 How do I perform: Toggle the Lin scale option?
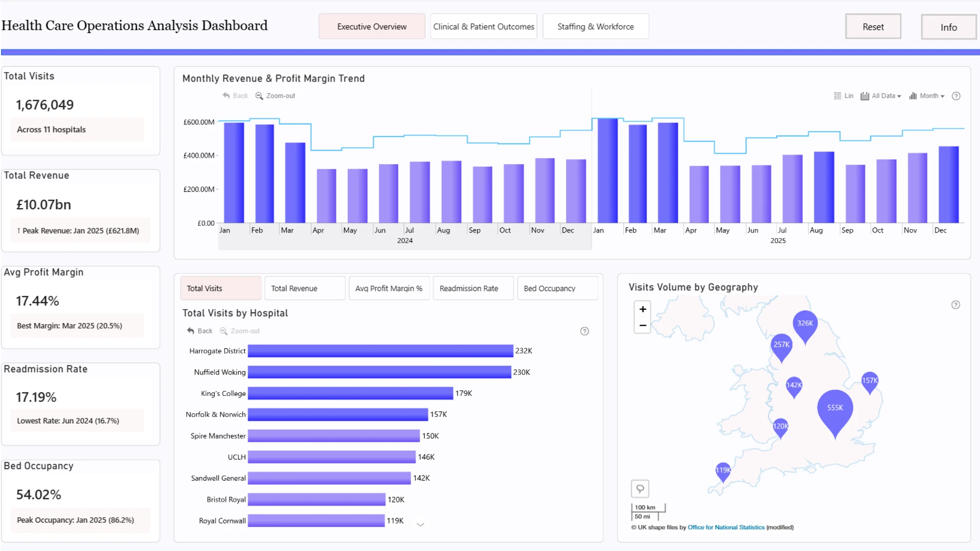point(843,96)
